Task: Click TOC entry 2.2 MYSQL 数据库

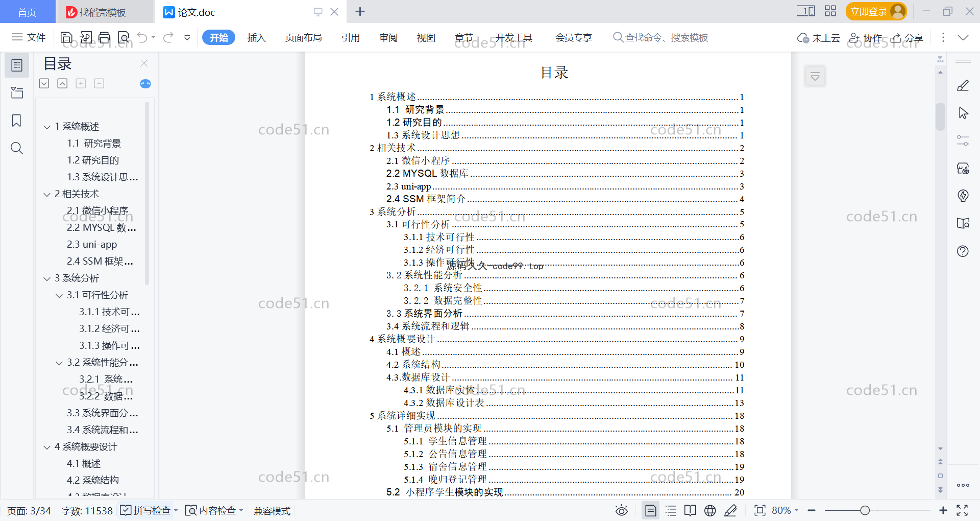Action: click(565, 173)
